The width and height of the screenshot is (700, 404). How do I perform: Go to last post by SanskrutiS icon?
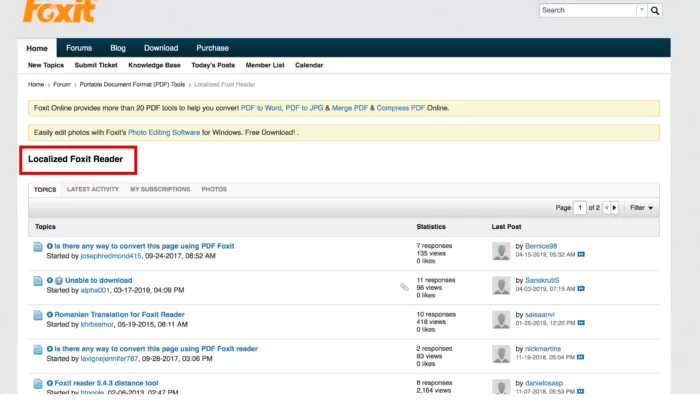[x=581, y=289]
